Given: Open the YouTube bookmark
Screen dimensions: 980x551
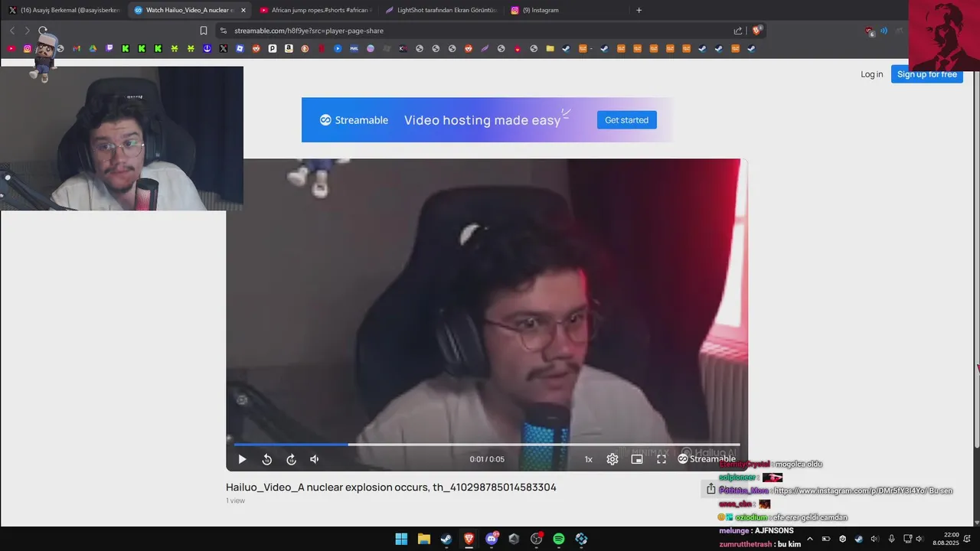Looking at the screenshot, I should 11,48.
